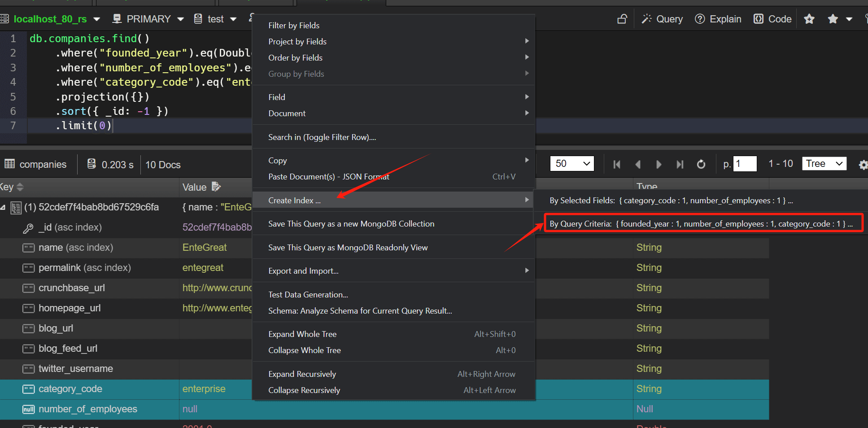Open Order by Fields submenu

tap(394, 58)
